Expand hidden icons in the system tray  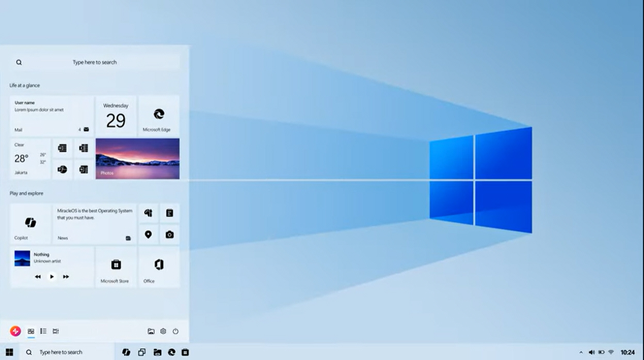581,352
